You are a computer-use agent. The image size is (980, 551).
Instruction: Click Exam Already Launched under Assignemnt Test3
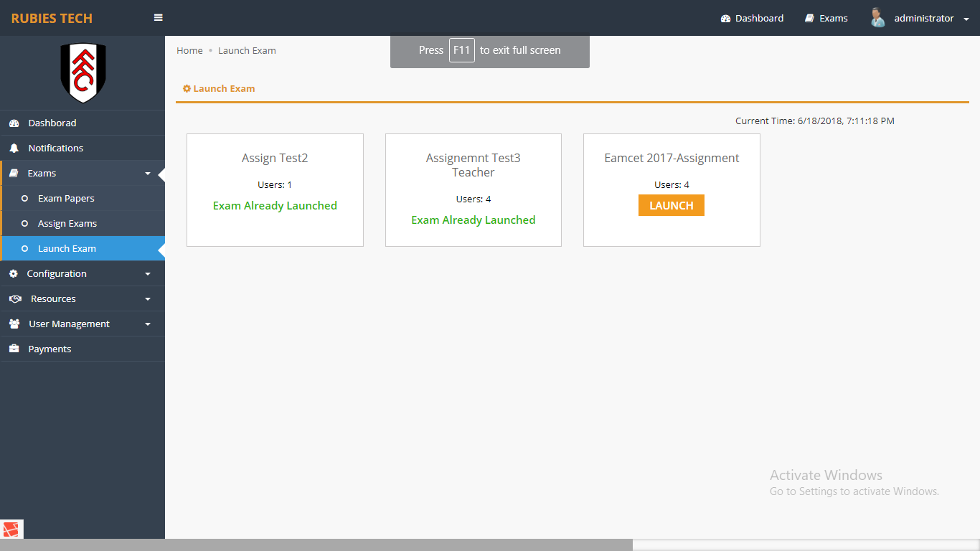pos(473,220)
